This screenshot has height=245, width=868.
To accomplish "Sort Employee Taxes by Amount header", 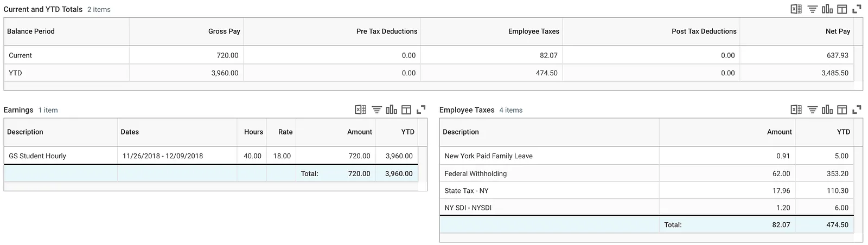I will (727, 132).
